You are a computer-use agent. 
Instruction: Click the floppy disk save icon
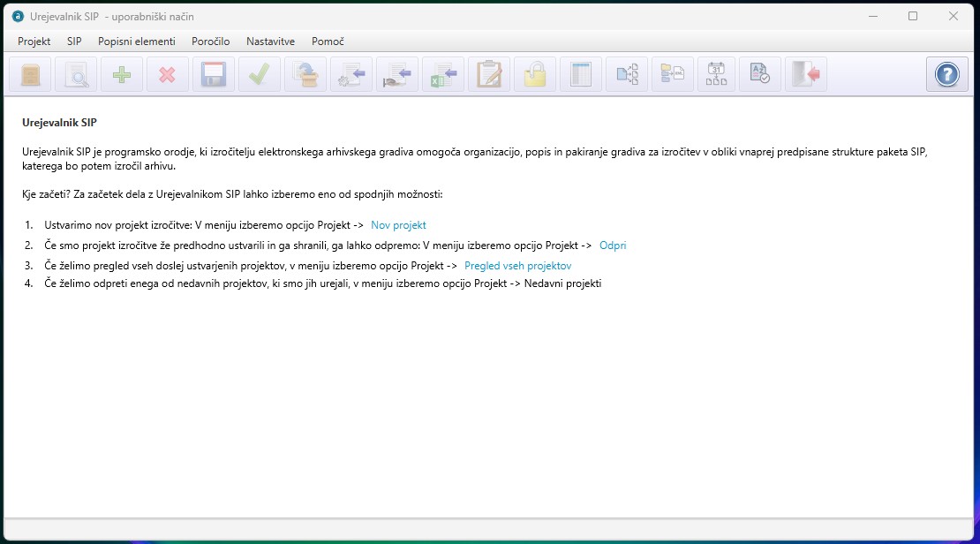click(x=214, y=74)
